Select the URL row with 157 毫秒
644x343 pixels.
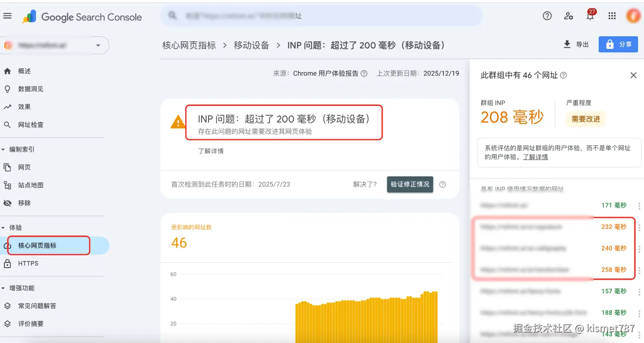(553, 291)
